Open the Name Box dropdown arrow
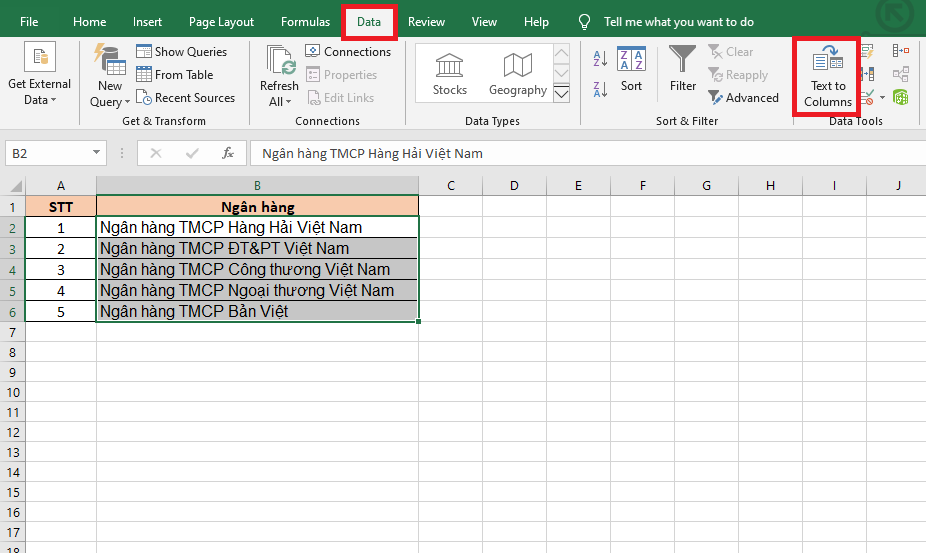This screenshot has width=926, height=553. [x=96, y=153]
